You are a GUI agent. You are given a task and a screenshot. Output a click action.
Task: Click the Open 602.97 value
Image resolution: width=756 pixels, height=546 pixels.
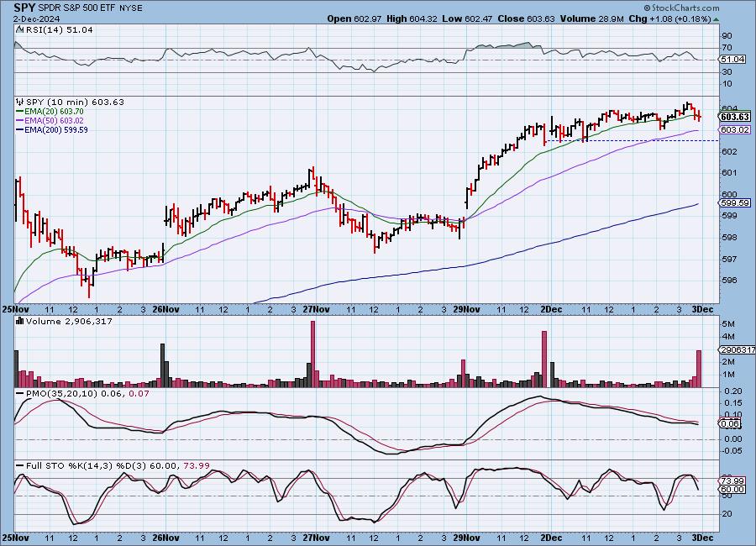tap(354, 18)
